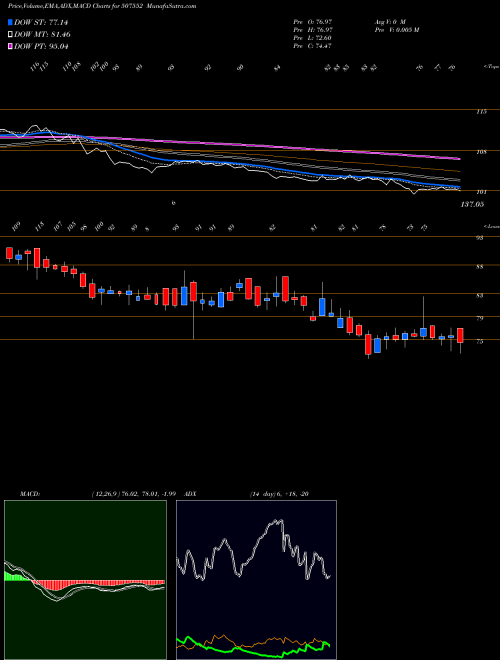Screen dimensions: 500x660
Task: Click the 'ADX' panel label
Action: (x=191, y=494)
